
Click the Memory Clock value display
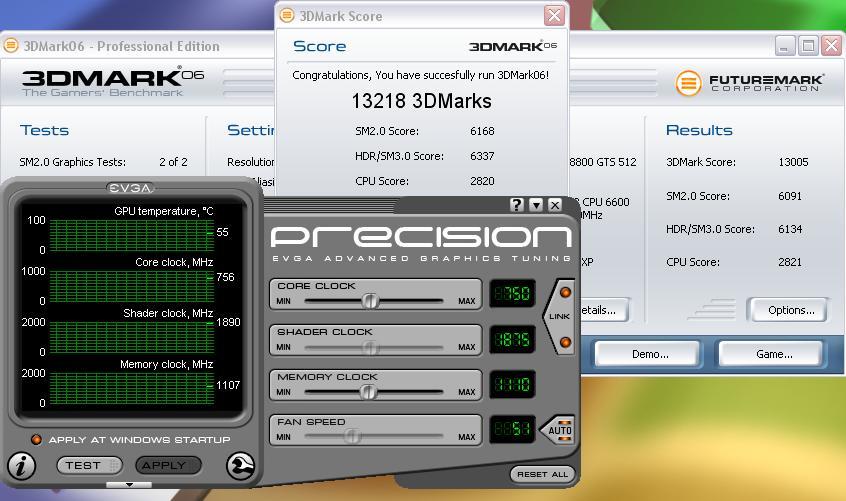click(x=512, y=384)
